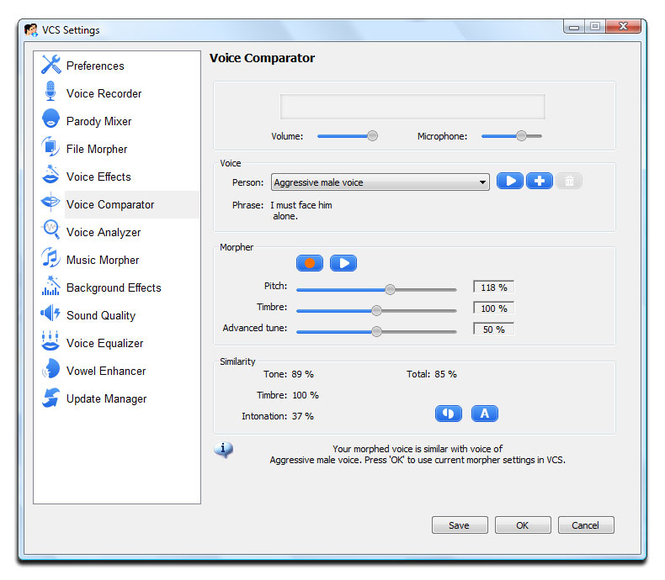
Task: Click the Voice Analyzer magnifier icon
Action: point(51,229)
